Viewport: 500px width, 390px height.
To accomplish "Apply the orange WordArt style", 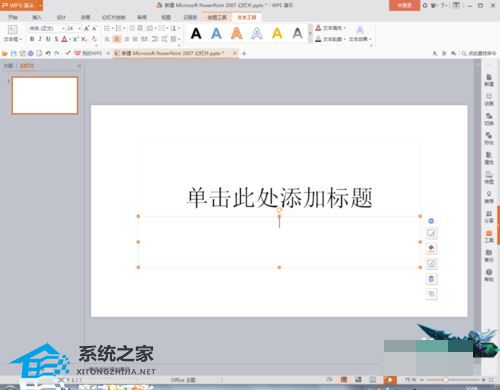I will click(237, 33).
